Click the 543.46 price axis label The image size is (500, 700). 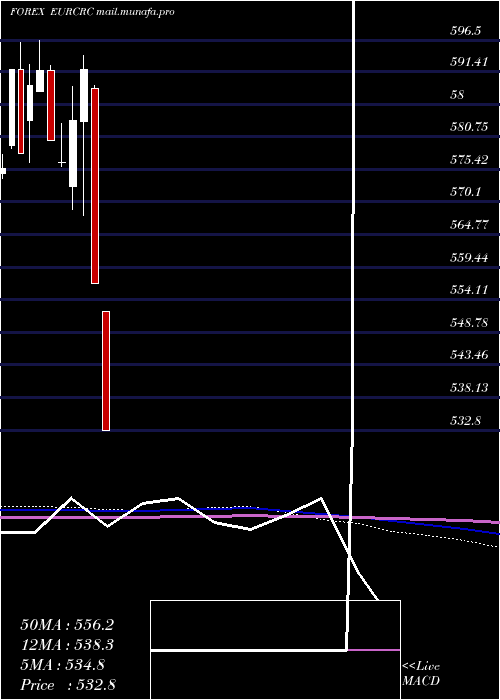468,355
